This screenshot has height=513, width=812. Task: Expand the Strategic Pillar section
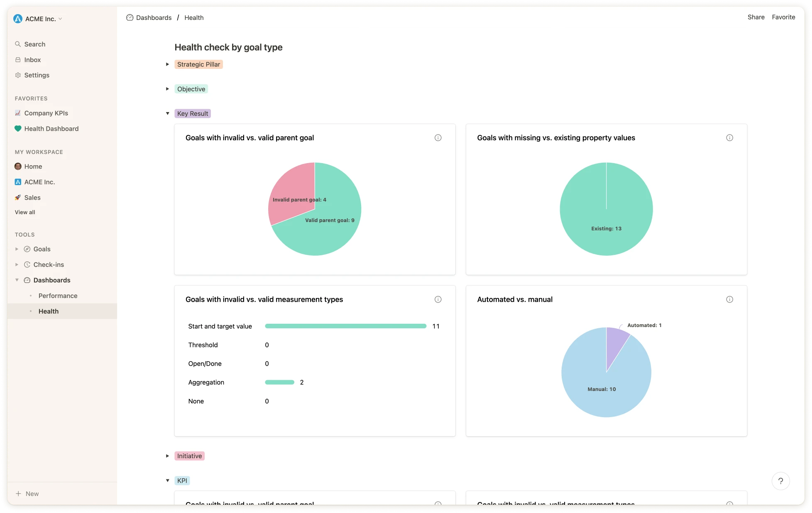click(167, 64)
